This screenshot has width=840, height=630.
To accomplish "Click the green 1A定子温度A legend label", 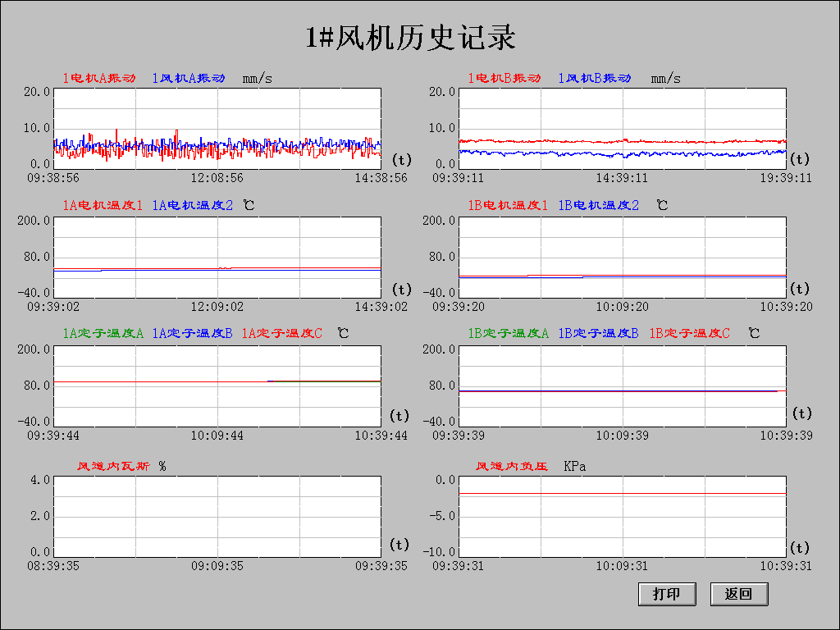I will (x=103, y=334).
